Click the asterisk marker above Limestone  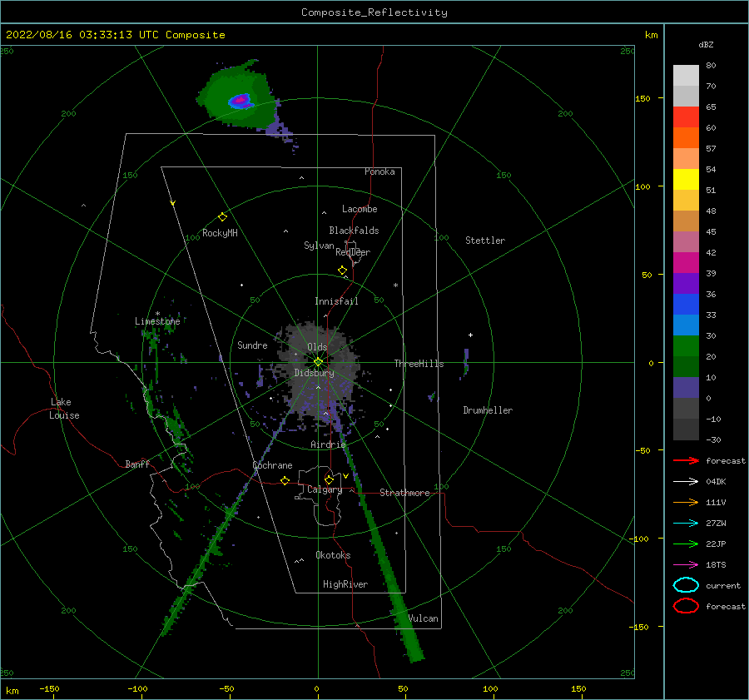point(157,314)
